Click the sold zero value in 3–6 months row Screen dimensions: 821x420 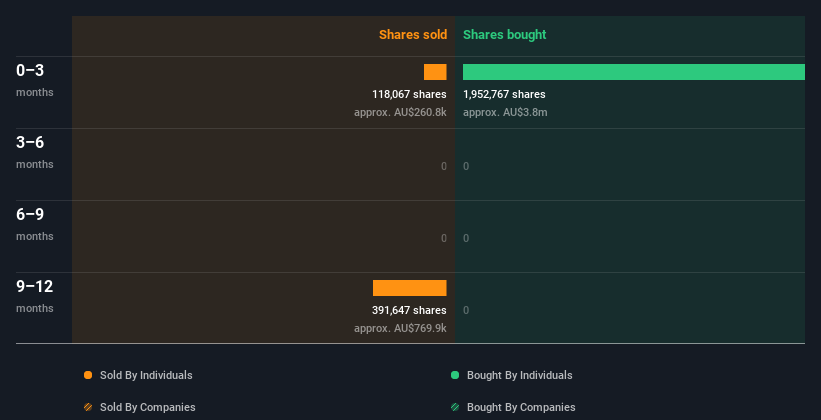[444, 166]
